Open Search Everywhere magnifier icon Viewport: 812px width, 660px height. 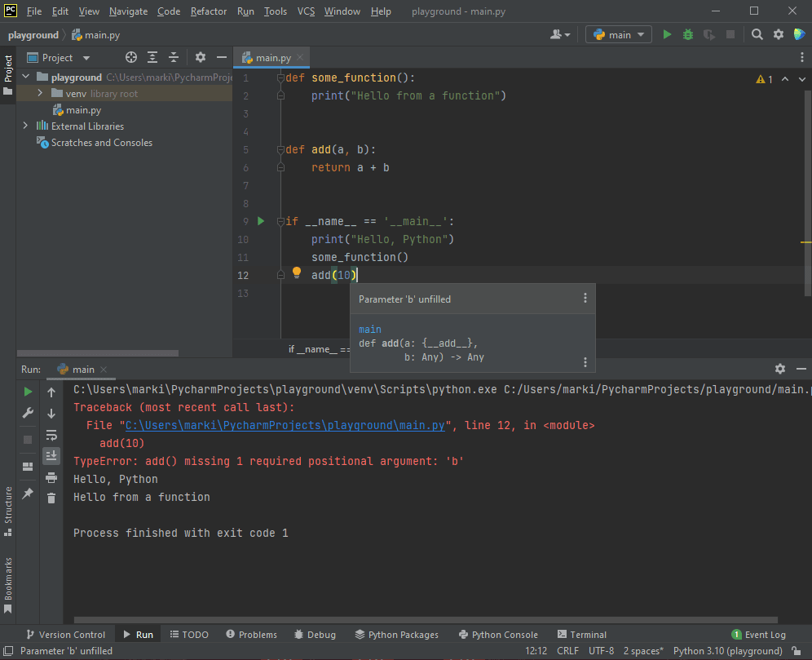757,34
